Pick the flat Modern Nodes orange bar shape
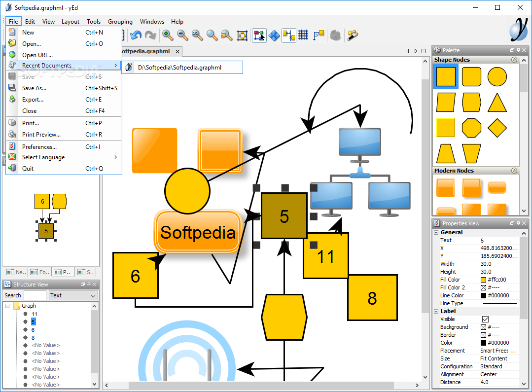 coord(497,188)
